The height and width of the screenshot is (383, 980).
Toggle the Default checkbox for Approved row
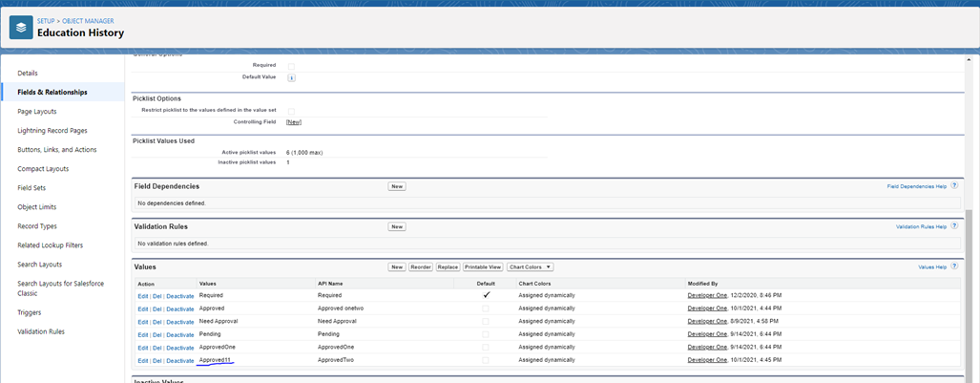[x=486, y=309]
